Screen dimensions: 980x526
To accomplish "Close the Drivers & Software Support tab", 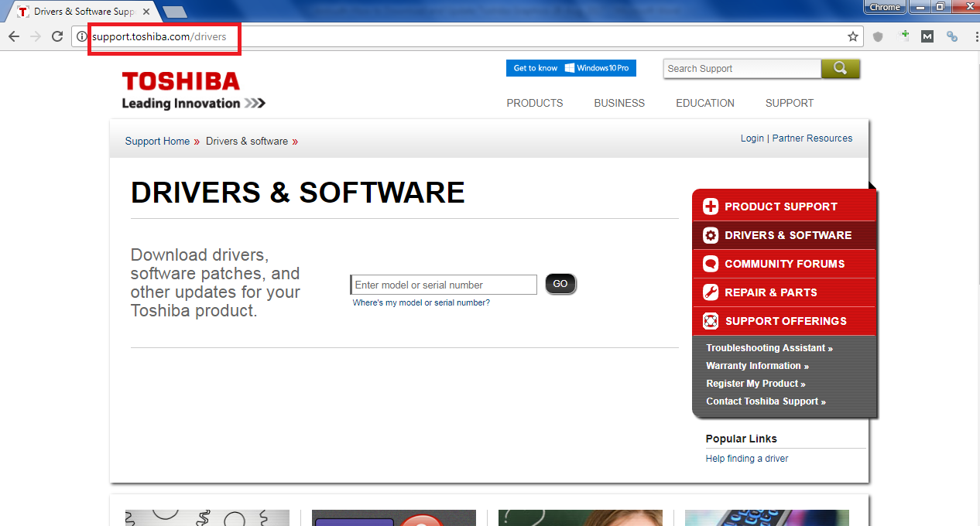I will (146, 12).
